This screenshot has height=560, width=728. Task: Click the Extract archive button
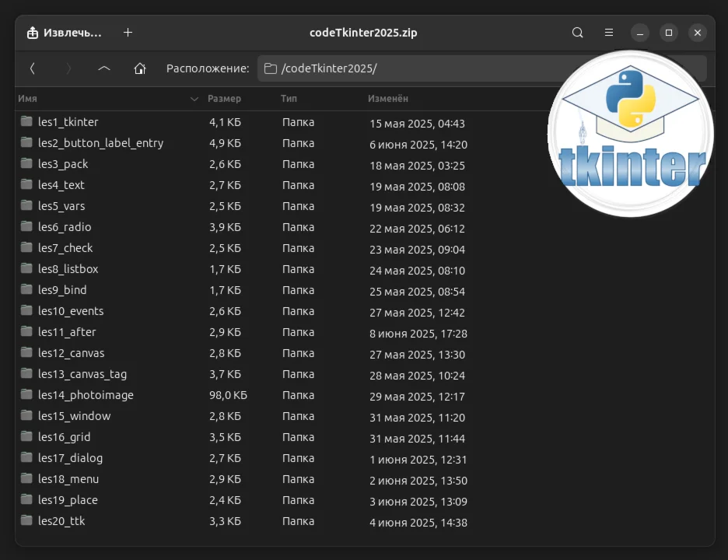tap(65, 33)
